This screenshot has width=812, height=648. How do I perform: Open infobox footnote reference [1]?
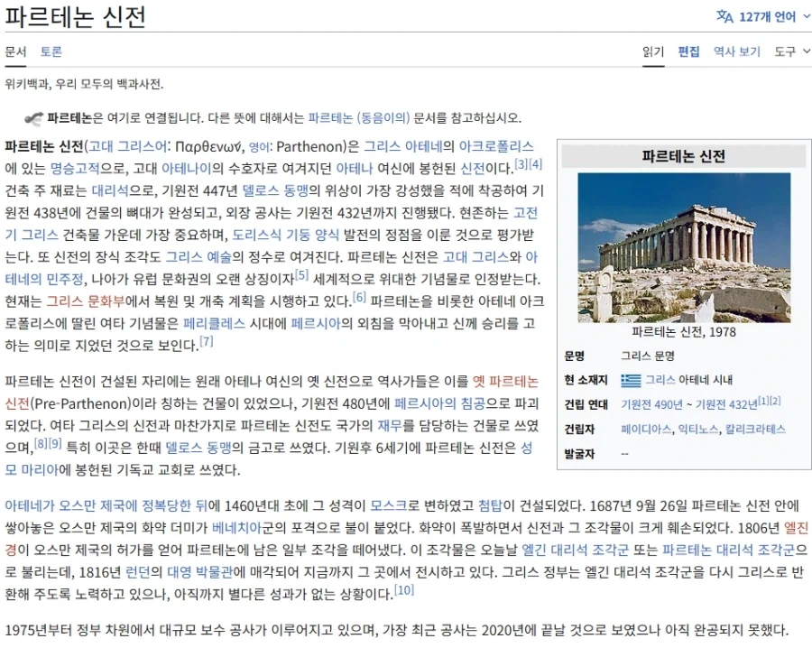coord(763,401)
